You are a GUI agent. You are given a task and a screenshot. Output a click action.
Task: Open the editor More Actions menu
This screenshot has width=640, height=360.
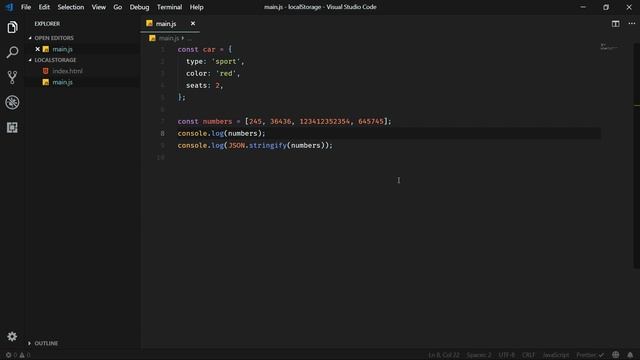631,24
